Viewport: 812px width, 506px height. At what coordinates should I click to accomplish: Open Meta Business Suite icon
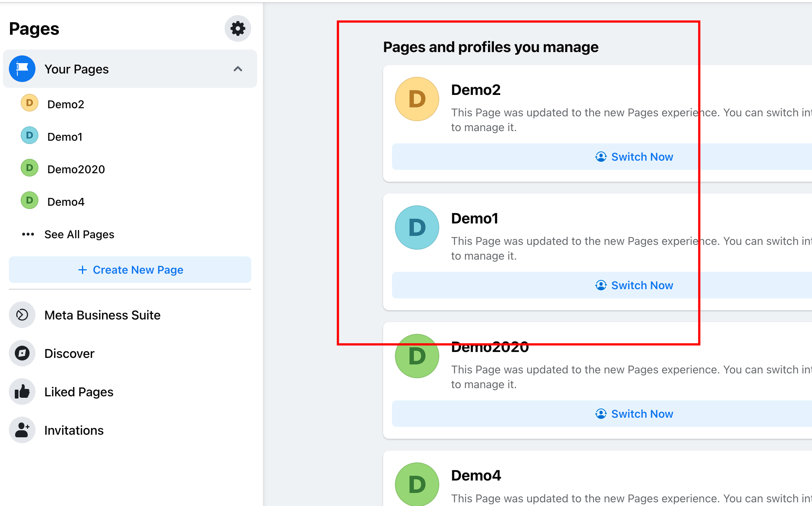[x=22, y=315]
